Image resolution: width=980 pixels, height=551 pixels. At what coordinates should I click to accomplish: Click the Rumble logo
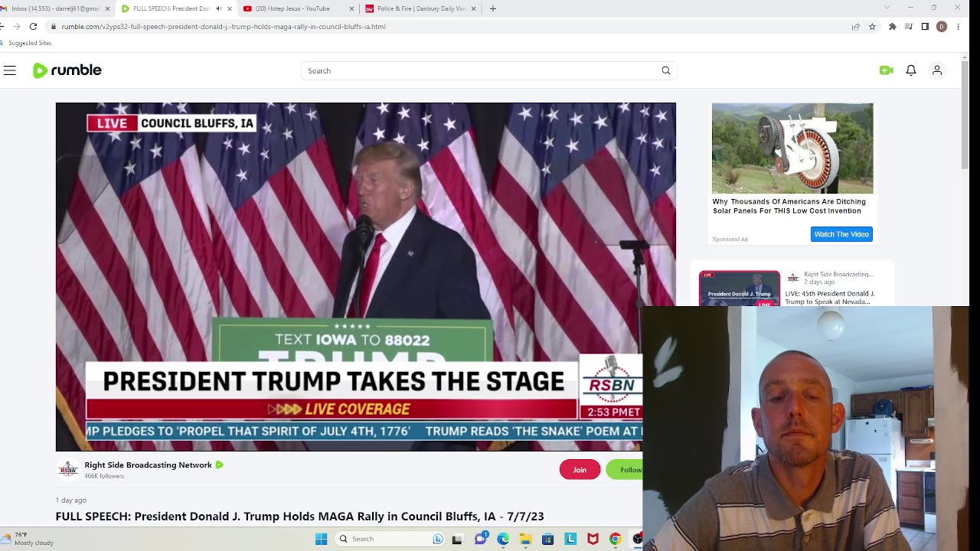tap(67, 70)
